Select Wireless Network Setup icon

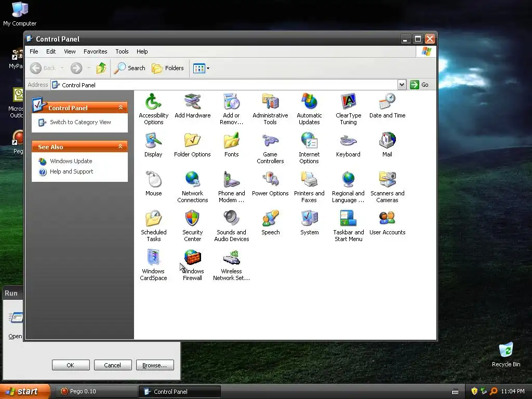tap(231, 258)
